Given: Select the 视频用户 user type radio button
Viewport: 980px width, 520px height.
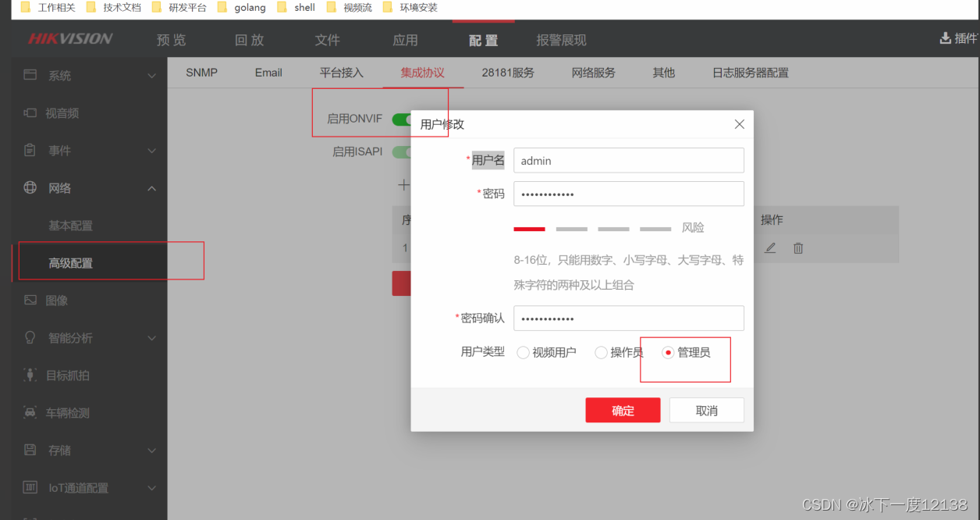Looking at the screenshot, I should pos(523,352).
